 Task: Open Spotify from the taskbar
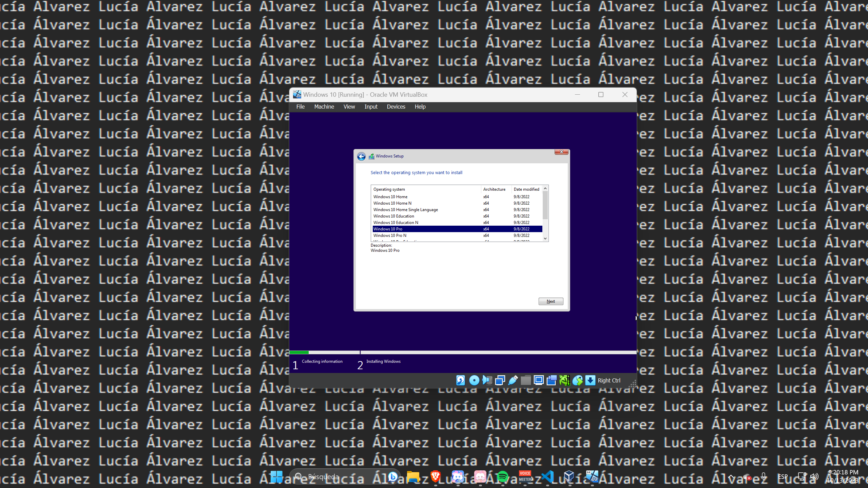[502, 477]
